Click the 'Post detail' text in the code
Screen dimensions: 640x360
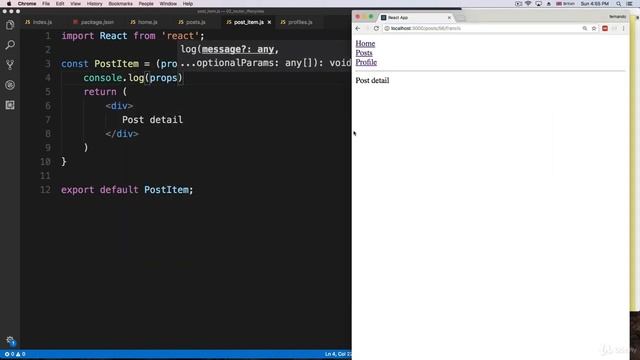(x=152, y=120)
